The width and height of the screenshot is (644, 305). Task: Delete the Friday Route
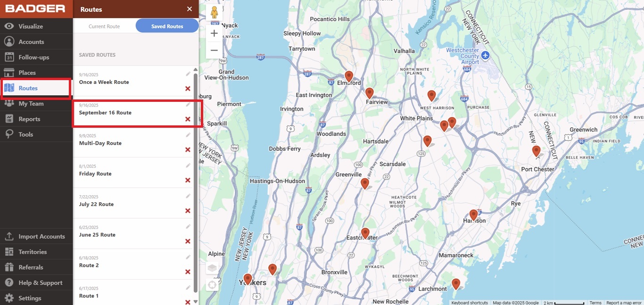click(x=188, y=181)
